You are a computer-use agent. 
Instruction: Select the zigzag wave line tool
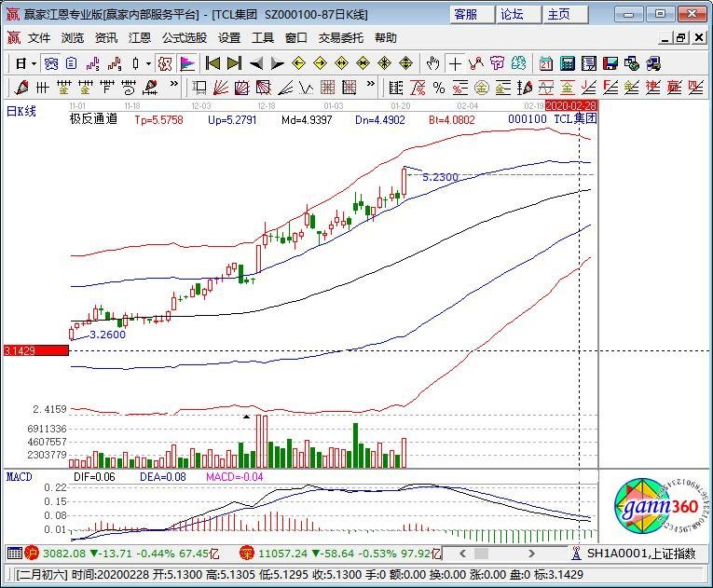point(307,88)
